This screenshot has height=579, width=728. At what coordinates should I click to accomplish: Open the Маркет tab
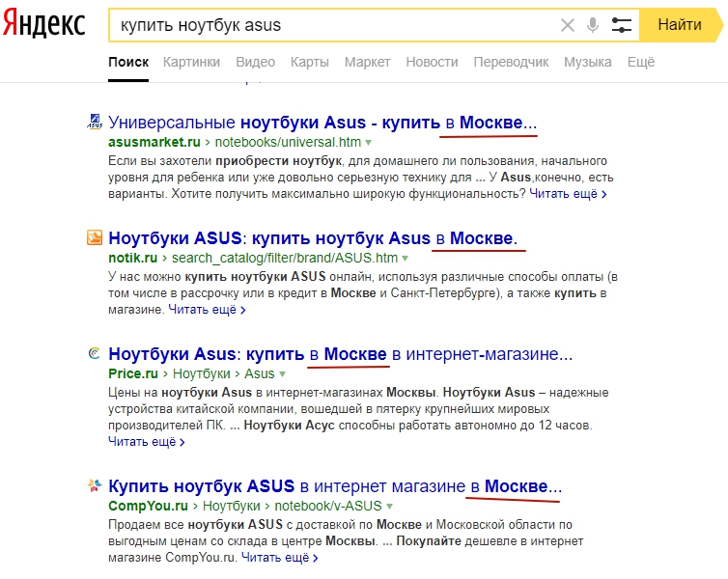click(367, 62)
